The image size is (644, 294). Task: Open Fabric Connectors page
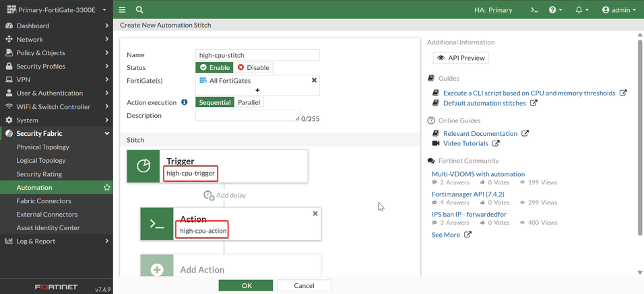(44, 201)
